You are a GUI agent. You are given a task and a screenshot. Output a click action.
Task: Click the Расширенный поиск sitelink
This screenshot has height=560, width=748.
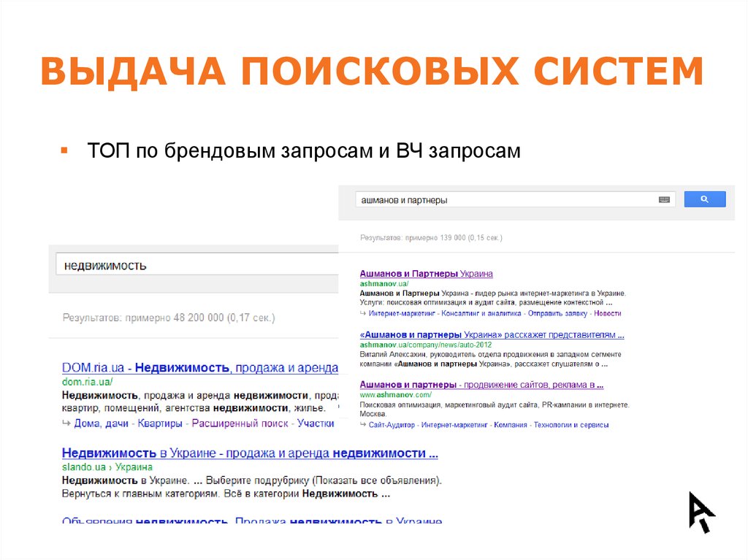tap(240, 423)
